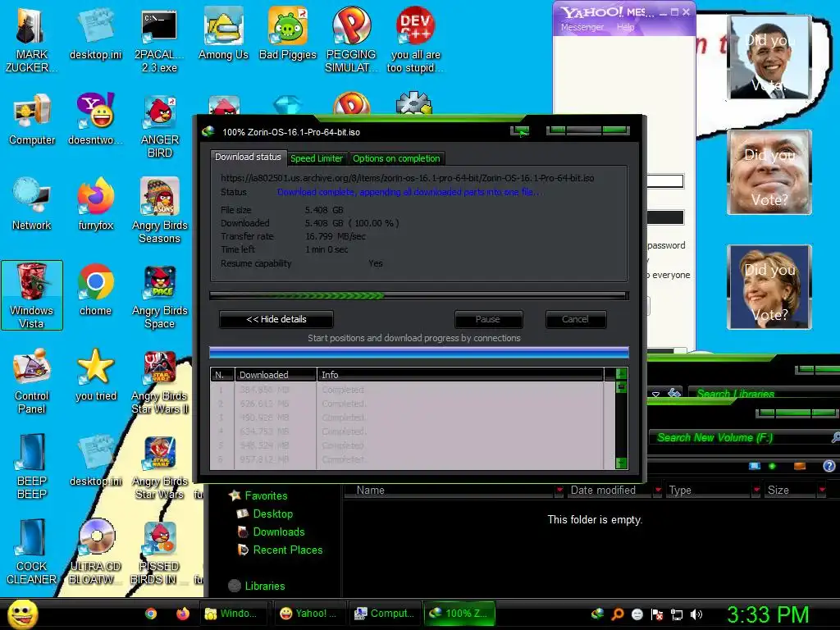Image resolution: width=840 pixels, height=630 pixels.
Task: Open Chrome from taskbar quick launch
Action: tap(151, 614)
